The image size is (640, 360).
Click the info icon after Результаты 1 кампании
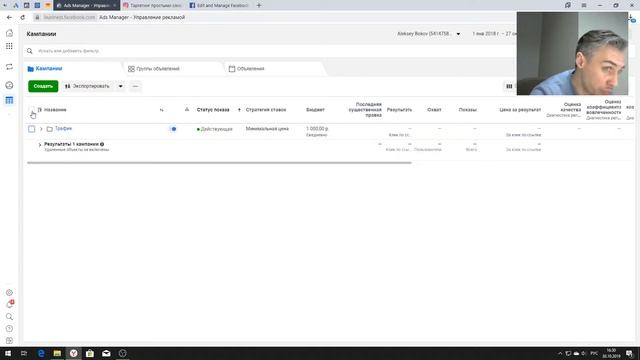(102, 144)
